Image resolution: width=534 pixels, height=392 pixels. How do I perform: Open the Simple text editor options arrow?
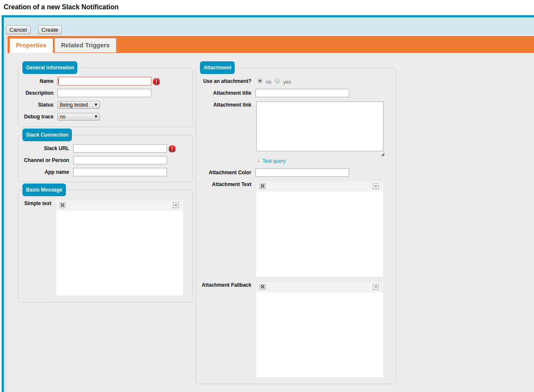click(176, 205)
